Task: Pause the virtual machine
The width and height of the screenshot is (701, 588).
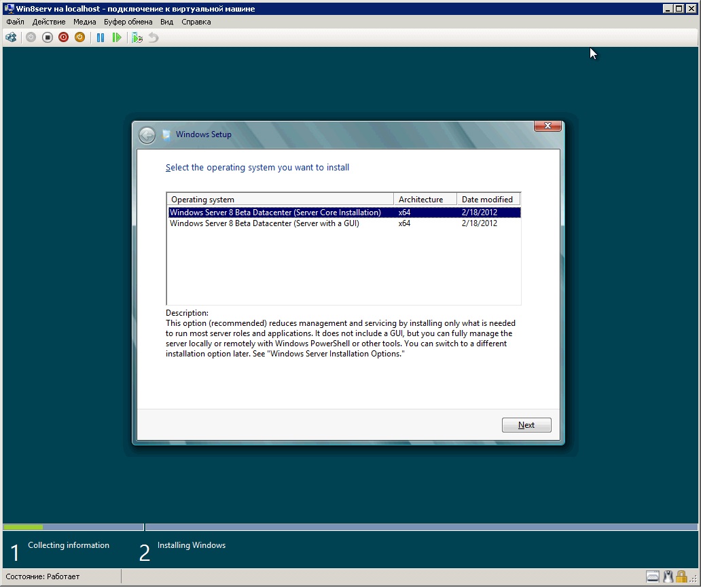Action: pos(101,37)
